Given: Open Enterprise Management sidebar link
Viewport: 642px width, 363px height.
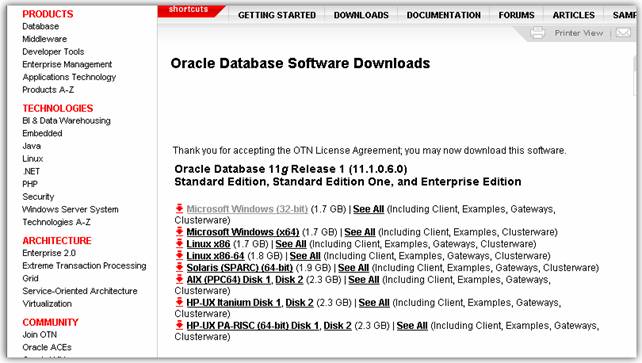Looking at the screenshot, I should (x=67, y=64).
